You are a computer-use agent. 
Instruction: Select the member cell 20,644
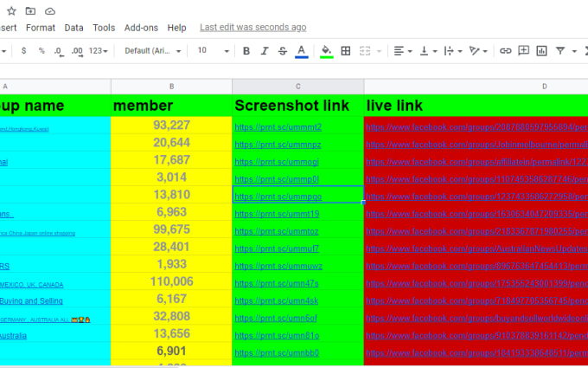pos(171,142)
